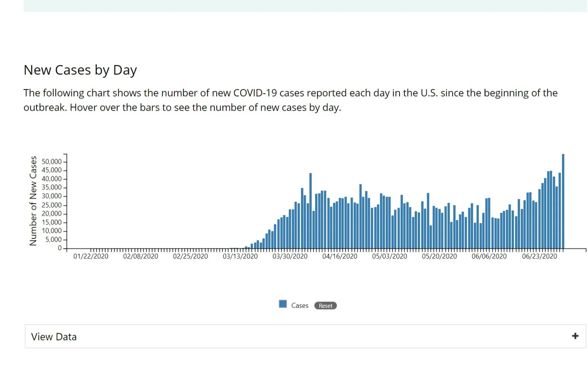Click the 5,000 y-axis value
The image size is (588, 392).
point(53,240)
